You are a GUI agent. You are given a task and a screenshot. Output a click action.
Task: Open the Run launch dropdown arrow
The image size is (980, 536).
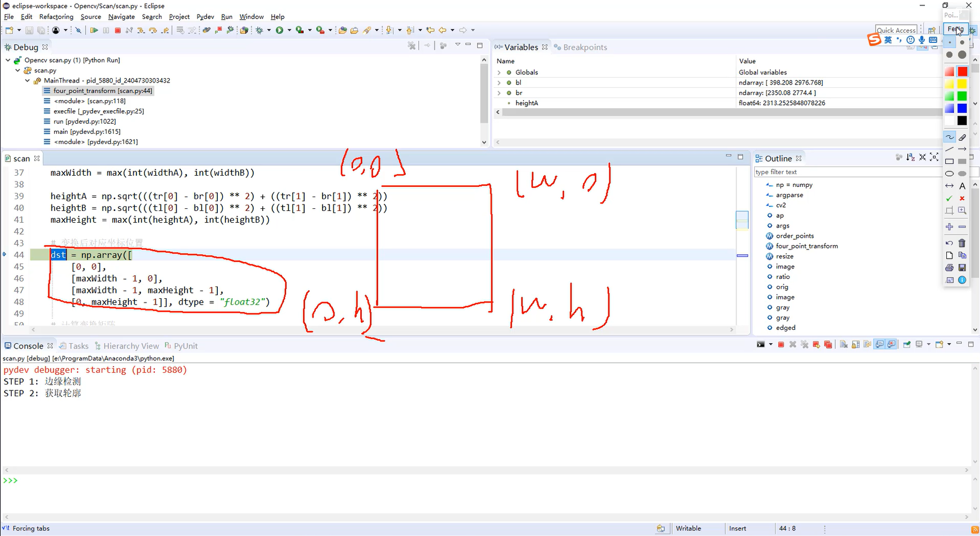[x=290, y=31]
